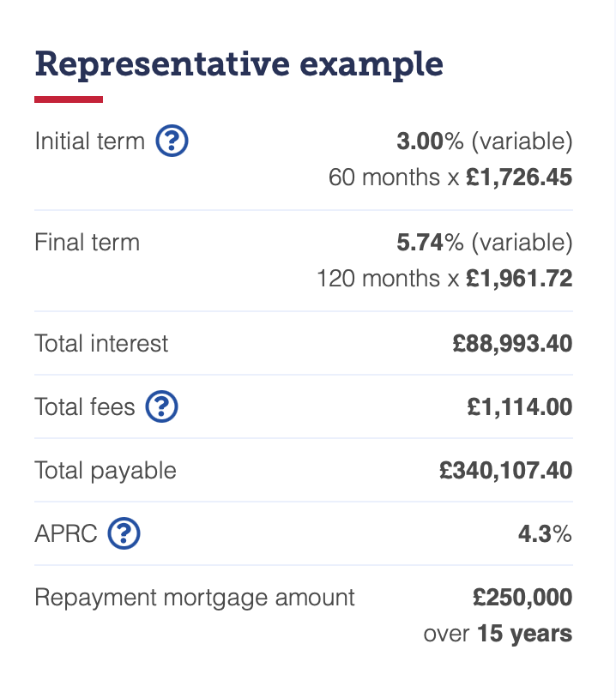Select the 4.3% APRC value
616x698 pixels.
[545, 533]
